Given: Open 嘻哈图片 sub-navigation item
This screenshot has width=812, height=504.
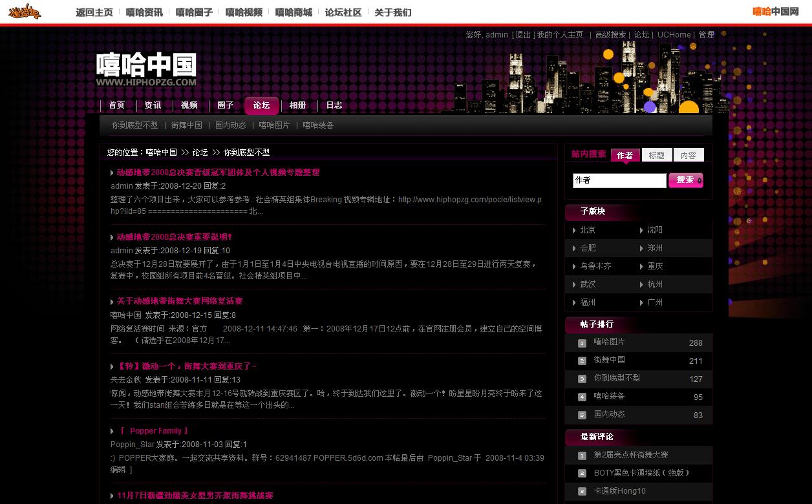Looking at the screenshot, I should point(275,125).
